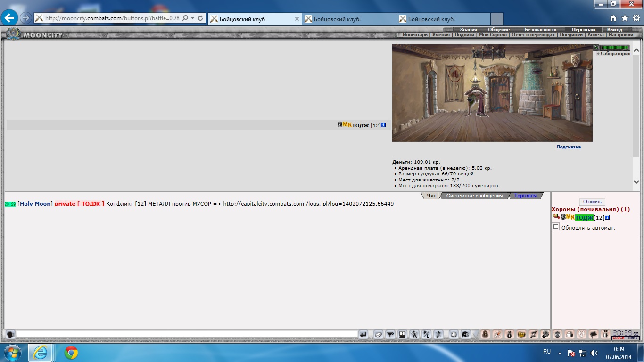Open browser tools gear icon

click(636, 18)
